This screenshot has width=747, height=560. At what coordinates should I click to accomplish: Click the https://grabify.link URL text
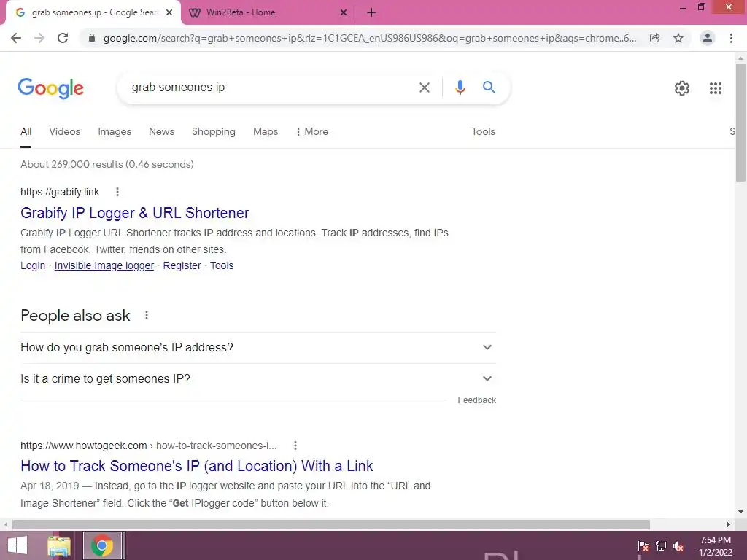[60, 192]
